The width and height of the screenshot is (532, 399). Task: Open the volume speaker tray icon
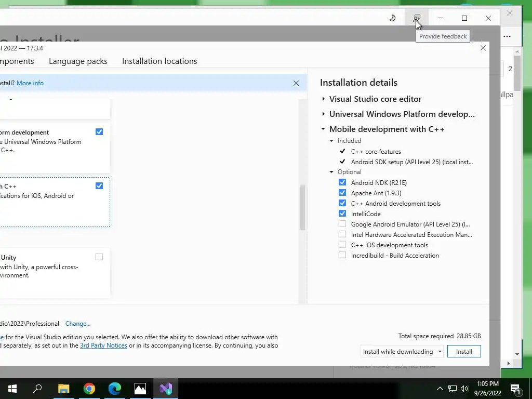[464, 389]
